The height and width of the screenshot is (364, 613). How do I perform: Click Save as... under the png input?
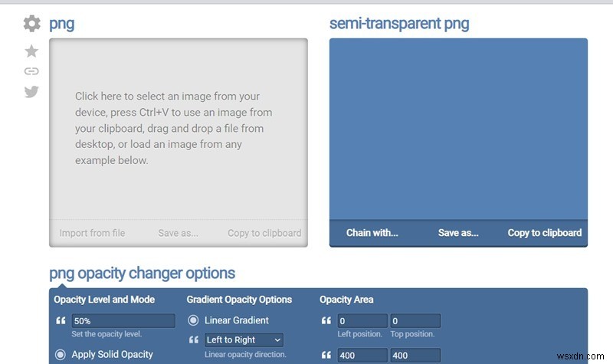click(x=179, y=233)
